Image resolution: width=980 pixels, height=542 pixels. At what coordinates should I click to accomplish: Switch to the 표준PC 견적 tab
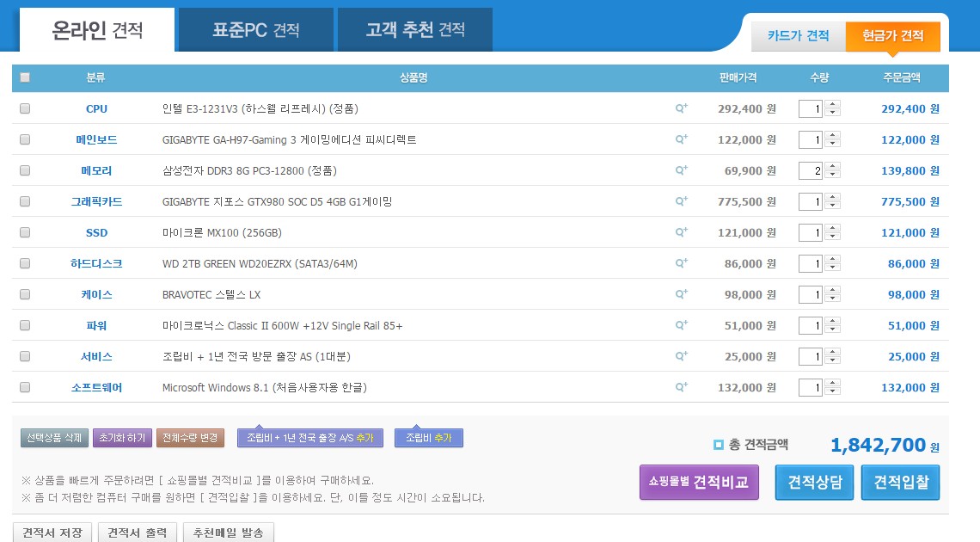256,30
